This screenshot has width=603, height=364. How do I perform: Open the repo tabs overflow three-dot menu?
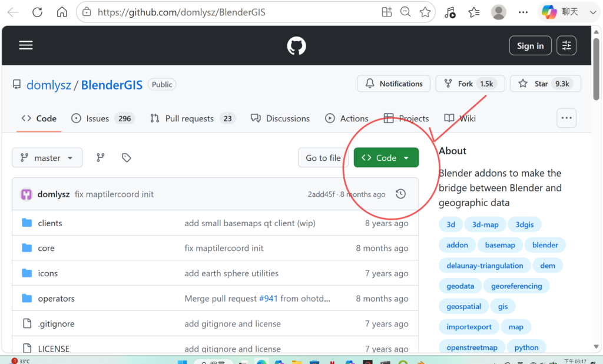(566, 118)
